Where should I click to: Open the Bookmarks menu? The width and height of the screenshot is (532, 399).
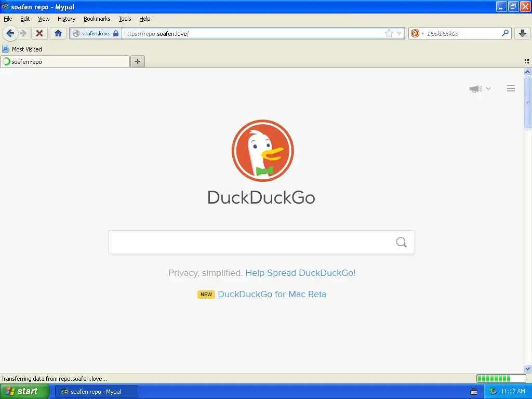[x=97, y=19]
